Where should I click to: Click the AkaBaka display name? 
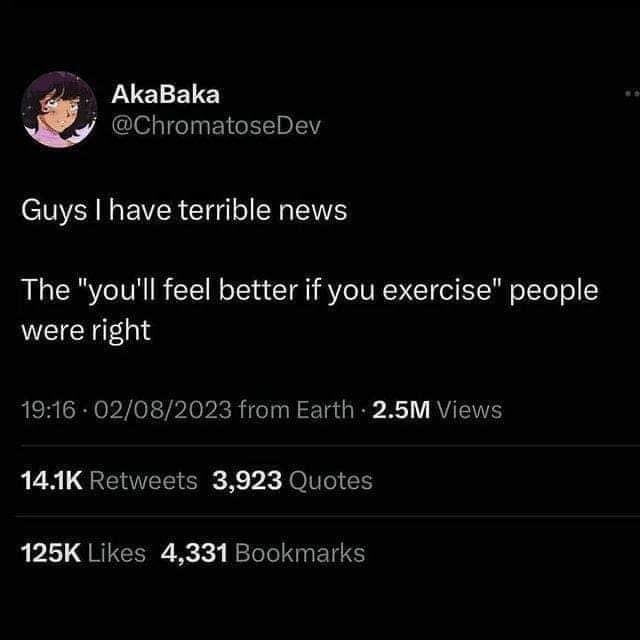(x=165, y=95)
